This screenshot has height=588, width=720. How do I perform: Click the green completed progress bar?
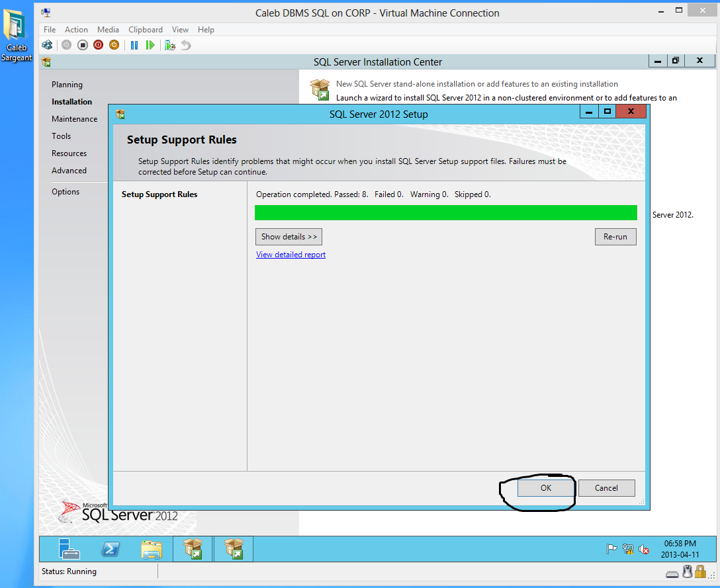click(x=446, y=212)
